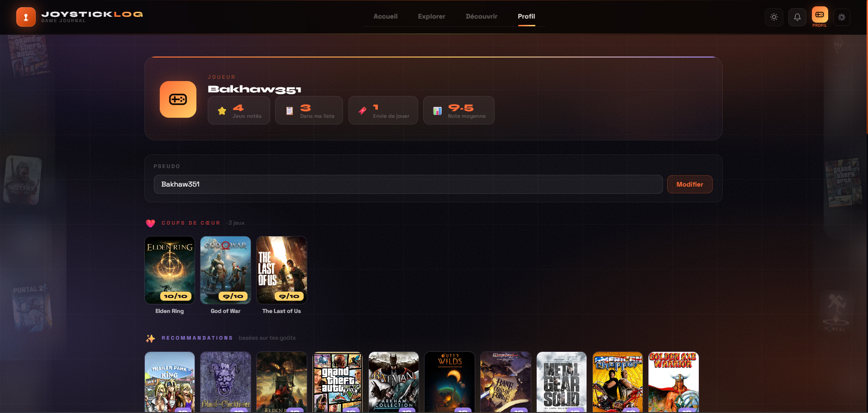Select the Profil tab
Image resolution: width=868 pixels, height=413 pixels.
pos(526,16)
